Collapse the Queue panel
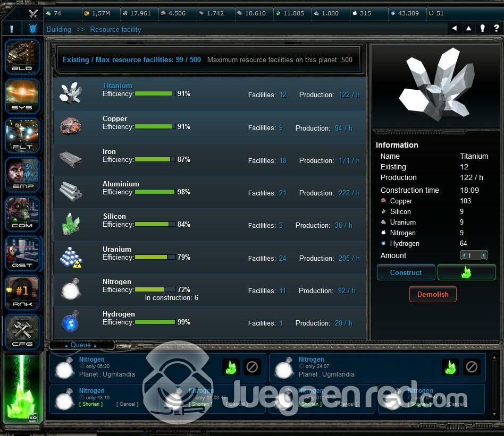Image resolution: width=504 pixels, height=436 pixels. [81, 345]
